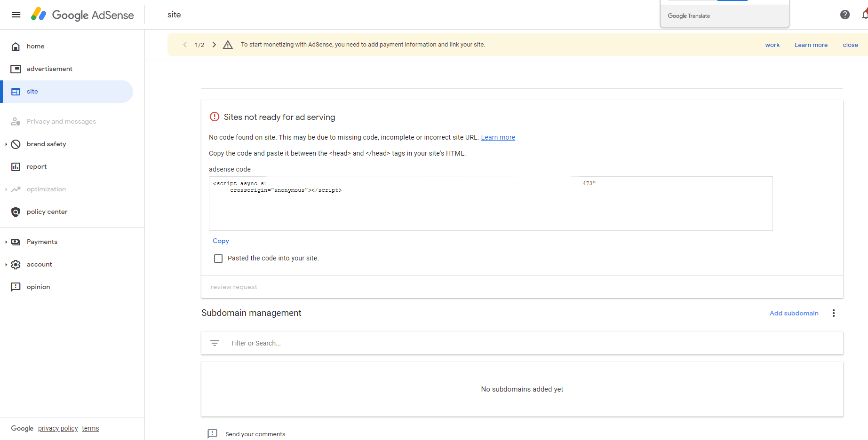Expand the Payments menu arrow
The image size is (868, 440).
coord(6,242)
